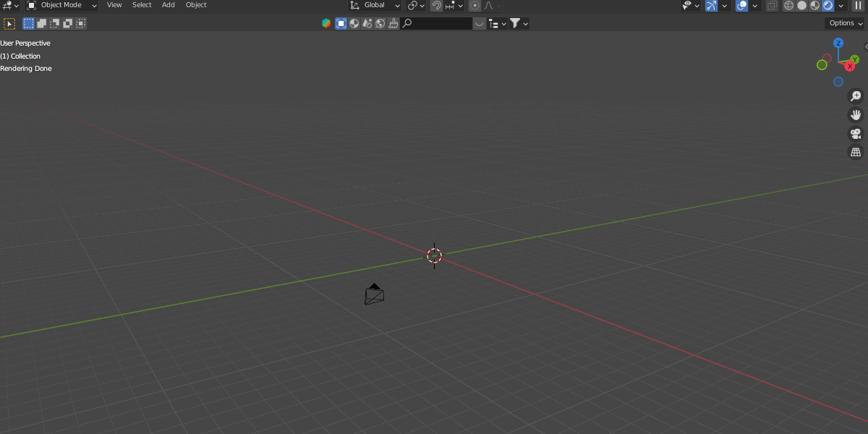The width and height of the screenshot is (868, 434).
Task: Toggle viewport gizmos display
Action: [711, 5]
